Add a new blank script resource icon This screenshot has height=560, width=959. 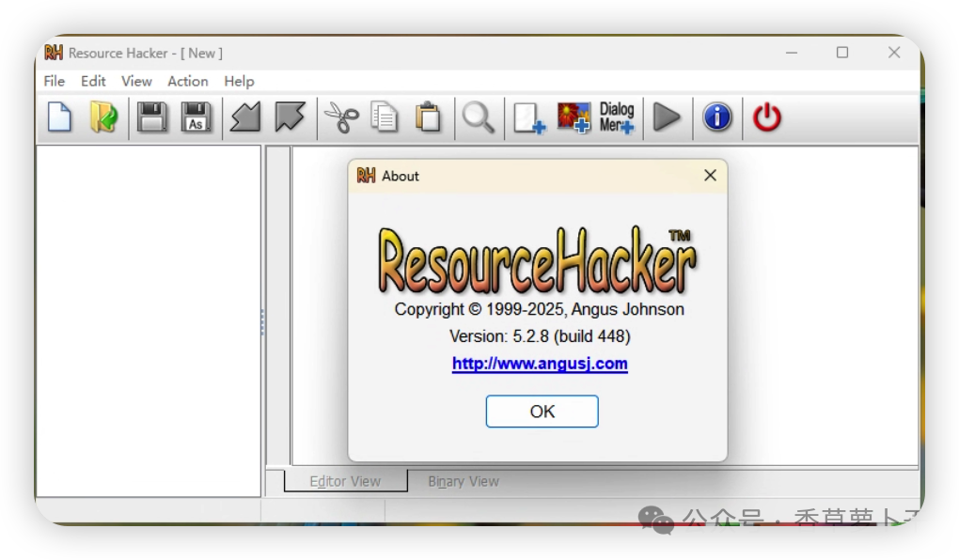coord(529,117)
